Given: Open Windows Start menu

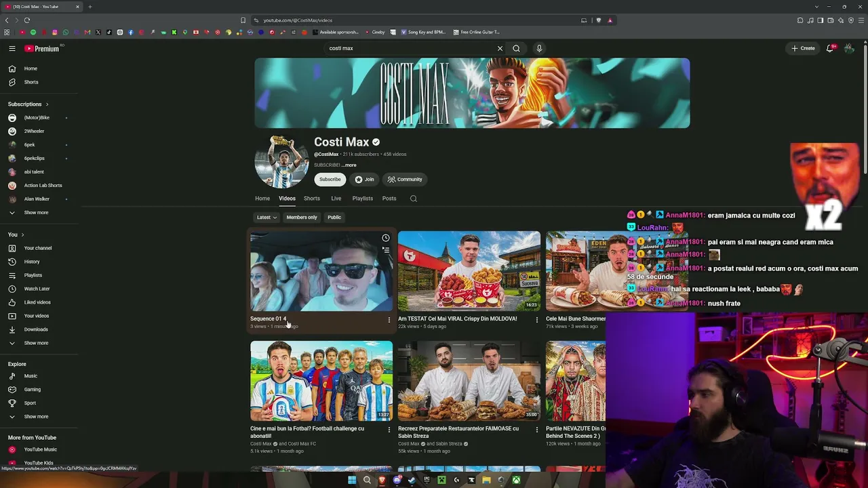Looking at the screenshot, I should pos(352,481).
